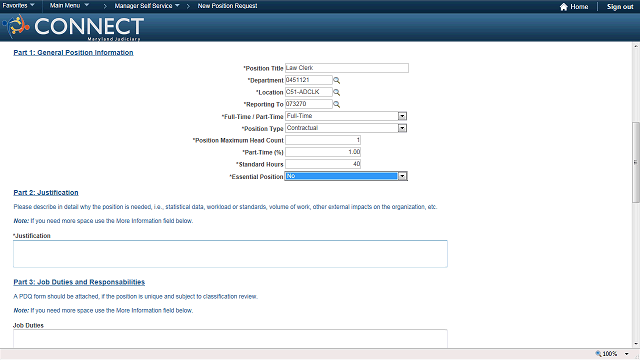Click the CONNECT Maryland Judiciary logo
The width and height of the screenshot is (640, 360).
point(73,28)
